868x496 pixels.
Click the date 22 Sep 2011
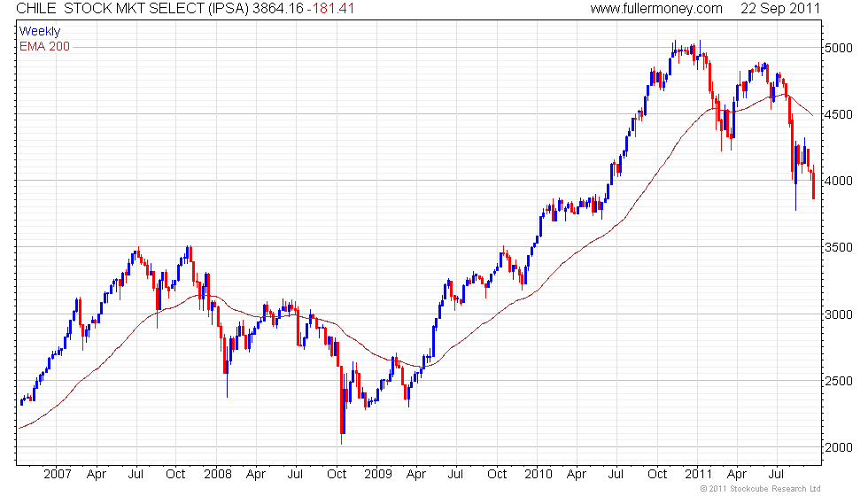(780, 9)
